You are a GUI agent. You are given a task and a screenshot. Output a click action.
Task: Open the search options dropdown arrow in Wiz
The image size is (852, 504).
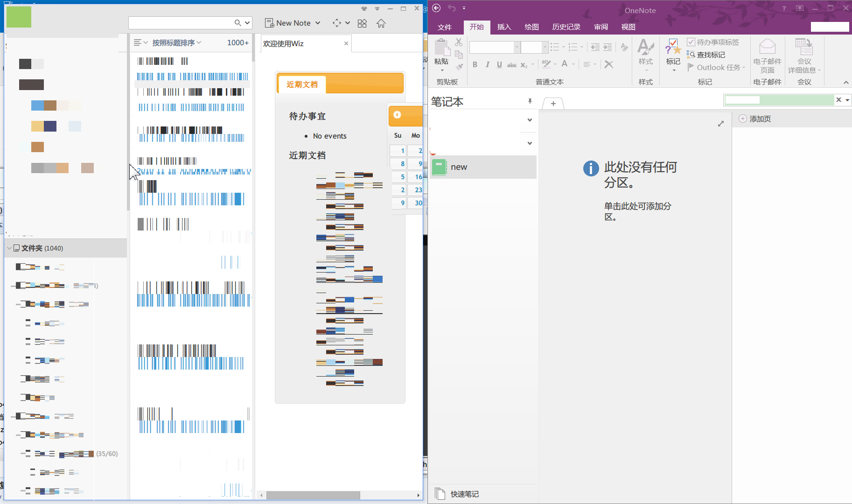click(x=247, y=23)
